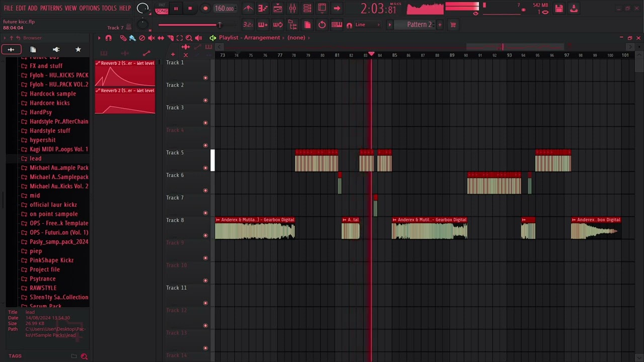Expand the Hardcore kicks folder

(x=49, y=103)
